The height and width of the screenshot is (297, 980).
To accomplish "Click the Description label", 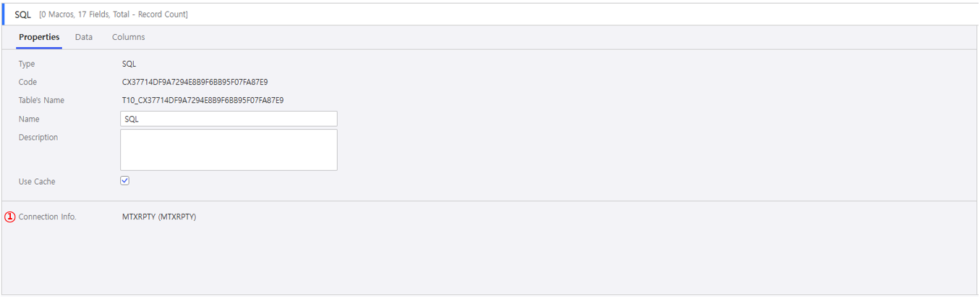I will click(38, 137).
